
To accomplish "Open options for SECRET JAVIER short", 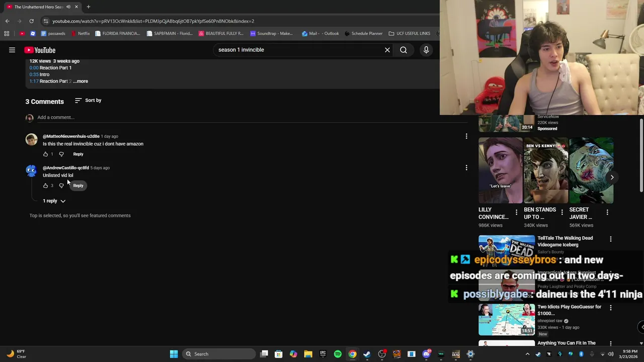I will pyautogui.click(x=607, y=212).
